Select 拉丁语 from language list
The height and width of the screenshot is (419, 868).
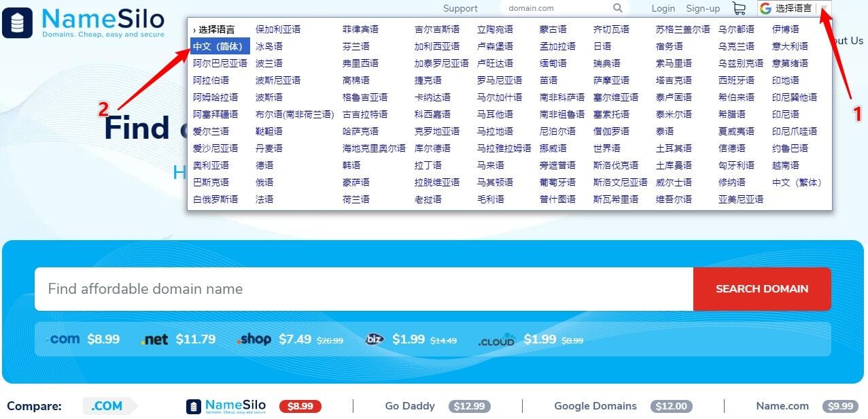pyautogui.click(x=428, y=165)
